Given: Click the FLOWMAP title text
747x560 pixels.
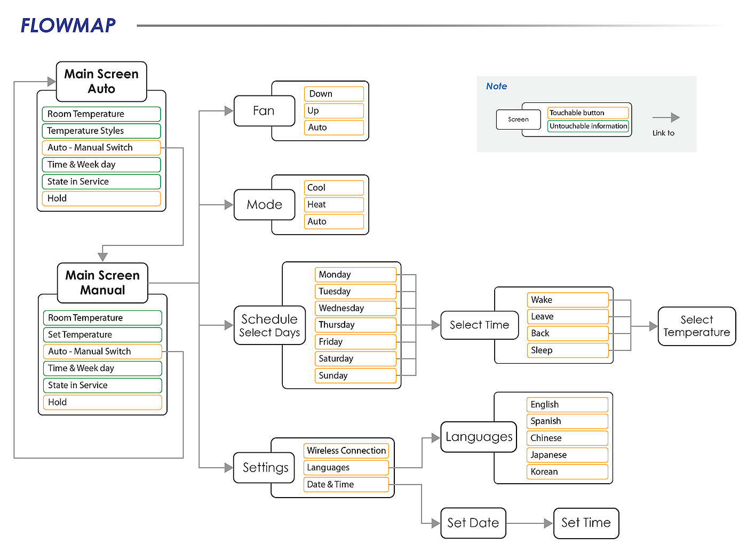Looking at the screenshot, I should point(68,26).
